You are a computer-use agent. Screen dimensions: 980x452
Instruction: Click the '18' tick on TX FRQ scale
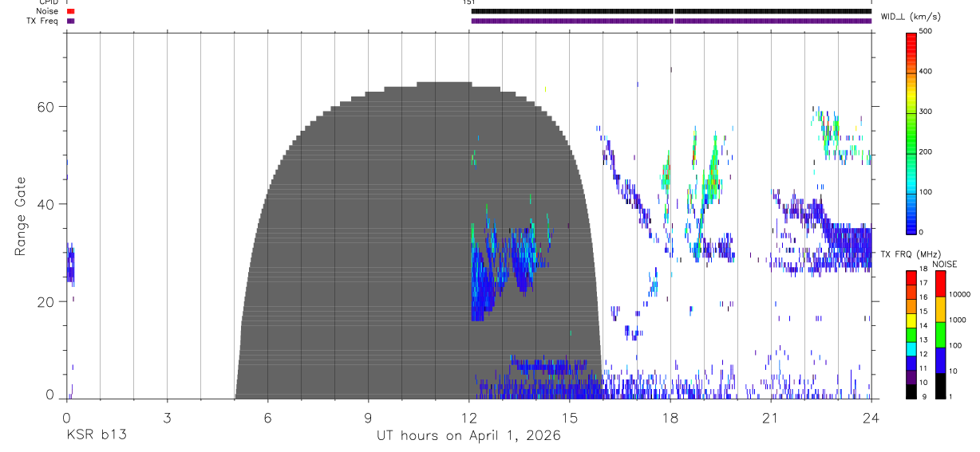[923, 269]
